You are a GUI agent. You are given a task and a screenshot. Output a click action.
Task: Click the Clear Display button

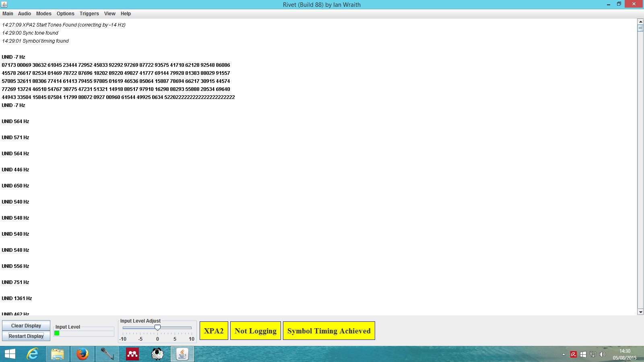(x=26, y=326)
